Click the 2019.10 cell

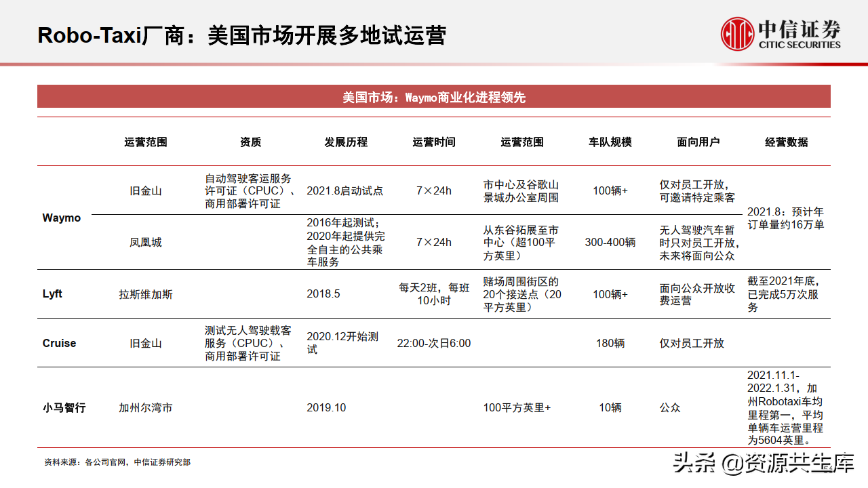[x=326, y=408]
